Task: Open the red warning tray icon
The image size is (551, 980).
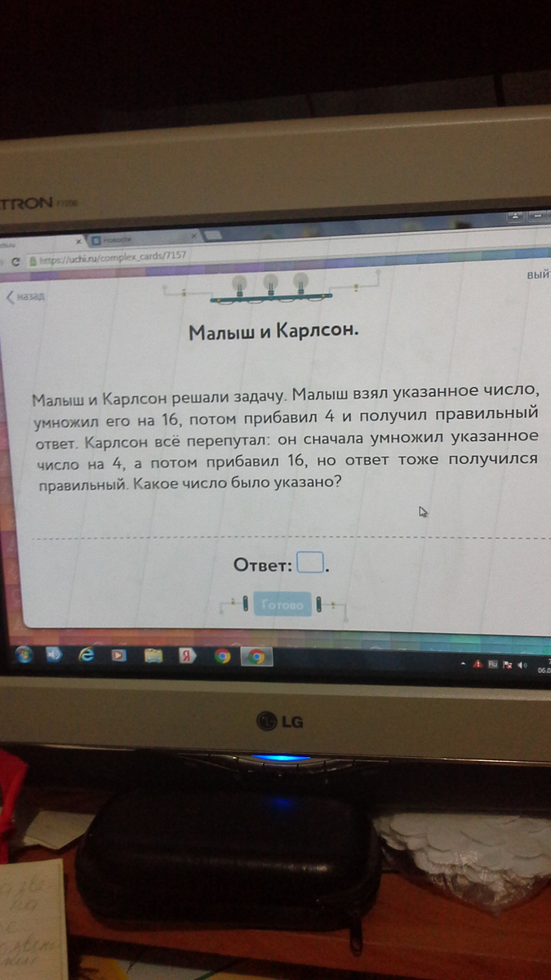Action: tap(478, 665)
